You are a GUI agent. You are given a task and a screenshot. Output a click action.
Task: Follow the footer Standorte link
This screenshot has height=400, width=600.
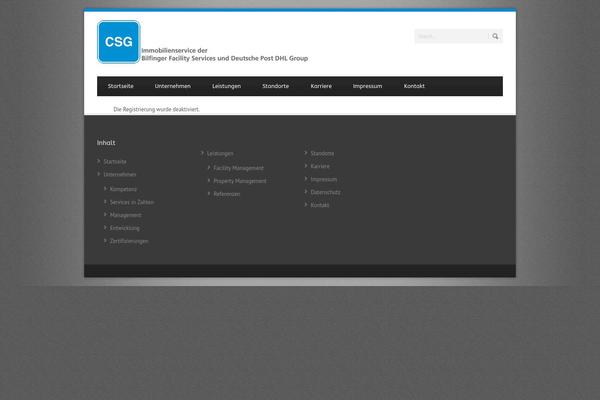click(x=322, y=153)
